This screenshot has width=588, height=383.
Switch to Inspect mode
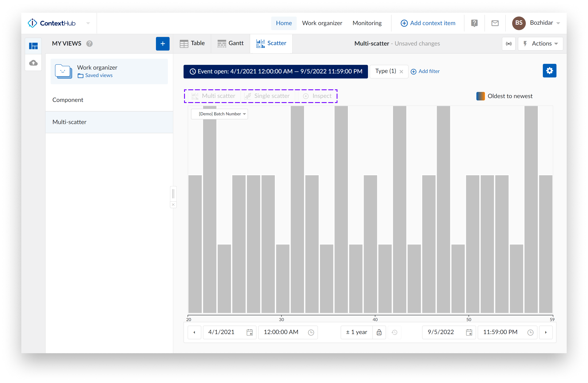point(317,96)
